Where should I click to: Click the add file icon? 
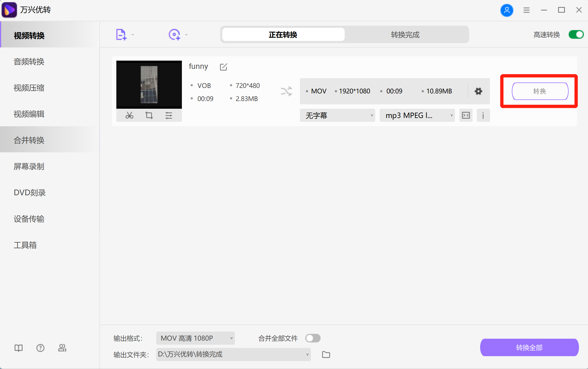tap(121, 34)
